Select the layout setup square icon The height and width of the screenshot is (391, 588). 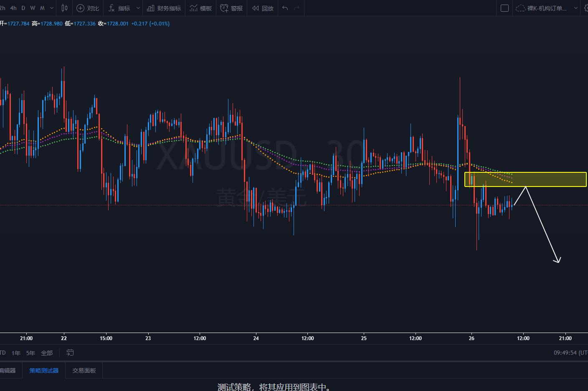point(504,8)
